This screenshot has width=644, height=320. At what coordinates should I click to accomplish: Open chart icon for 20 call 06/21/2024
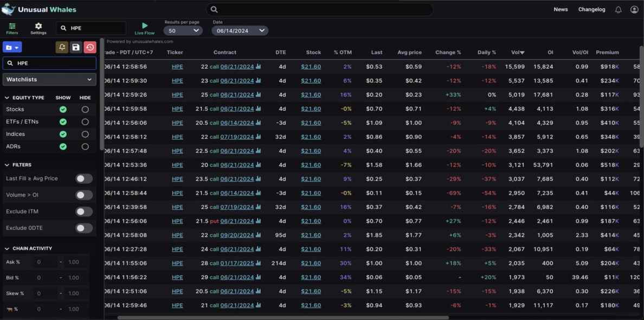(x=259, y=165)
